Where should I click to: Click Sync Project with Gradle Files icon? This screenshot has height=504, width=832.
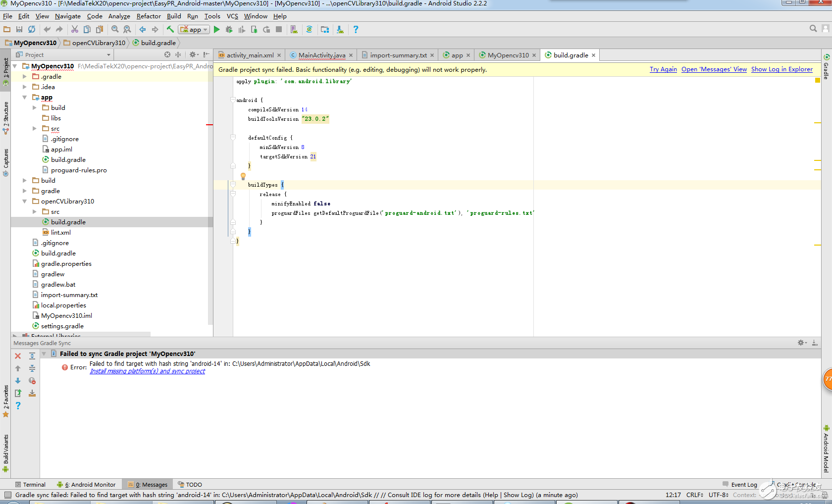coord(309,30)
